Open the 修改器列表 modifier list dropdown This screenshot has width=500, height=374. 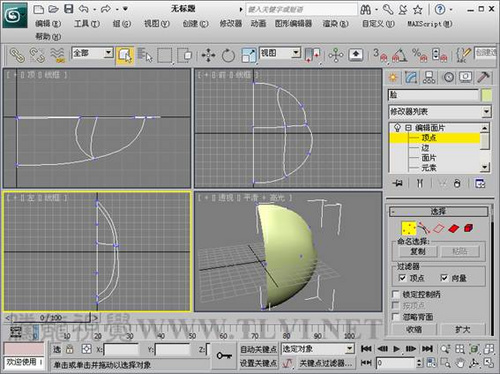440,112
